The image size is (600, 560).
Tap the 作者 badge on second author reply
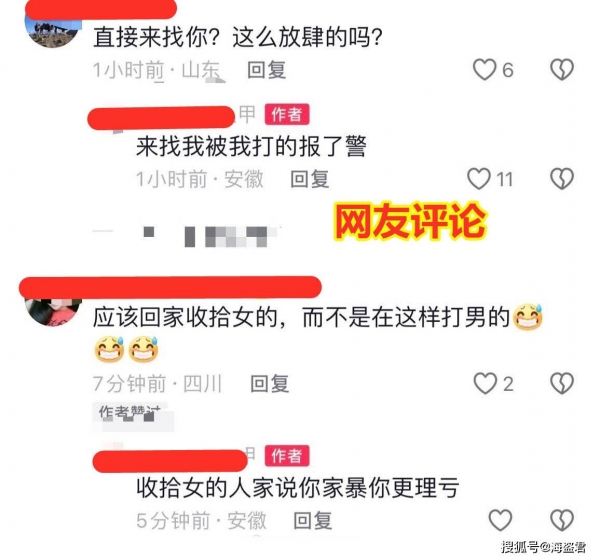287,456
